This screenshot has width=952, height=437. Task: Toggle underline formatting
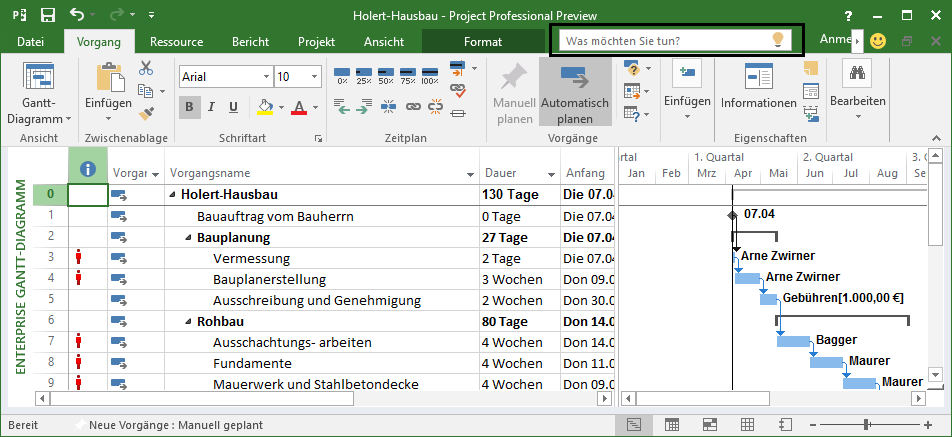(233, 107)
